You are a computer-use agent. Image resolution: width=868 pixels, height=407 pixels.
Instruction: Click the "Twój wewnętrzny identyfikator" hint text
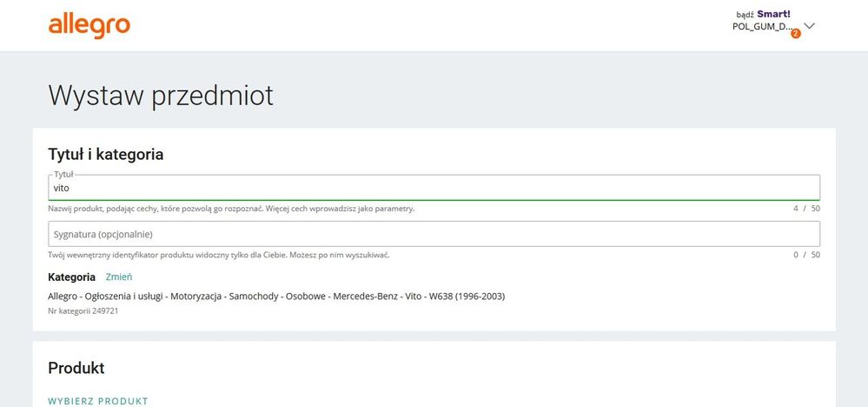218,255
